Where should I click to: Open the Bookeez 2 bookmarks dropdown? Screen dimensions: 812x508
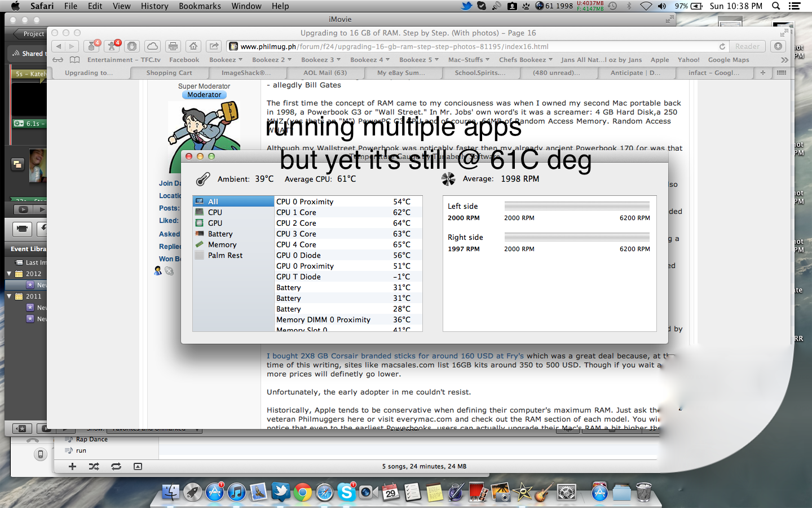click(272, 60)
